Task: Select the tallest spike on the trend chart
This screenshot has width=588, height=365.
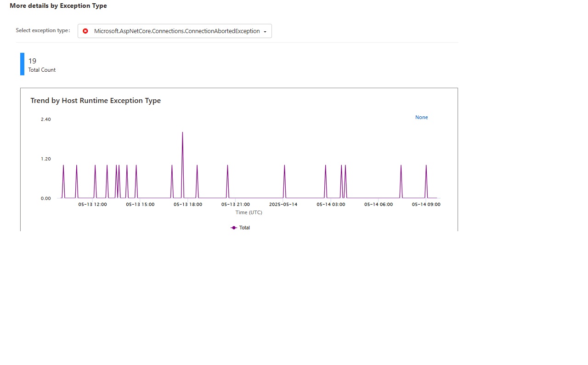Action: 182,133
